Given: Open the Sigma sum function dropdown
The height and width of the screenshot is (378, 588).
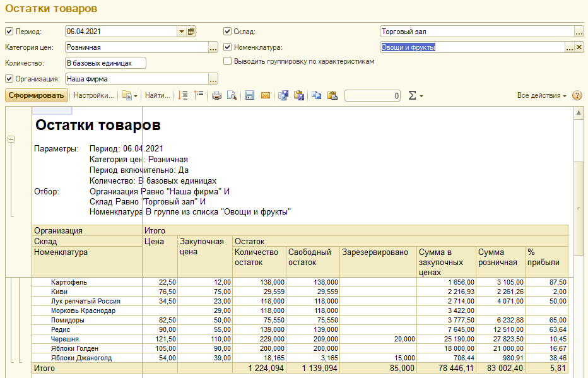Looking at the screenshot, I should pyautogui.click(x=416, y=96).
